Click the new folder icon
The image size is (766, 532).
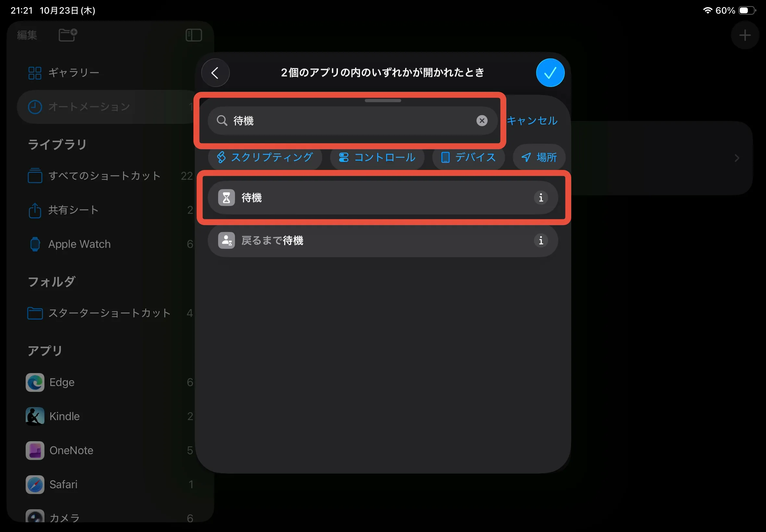68,35
